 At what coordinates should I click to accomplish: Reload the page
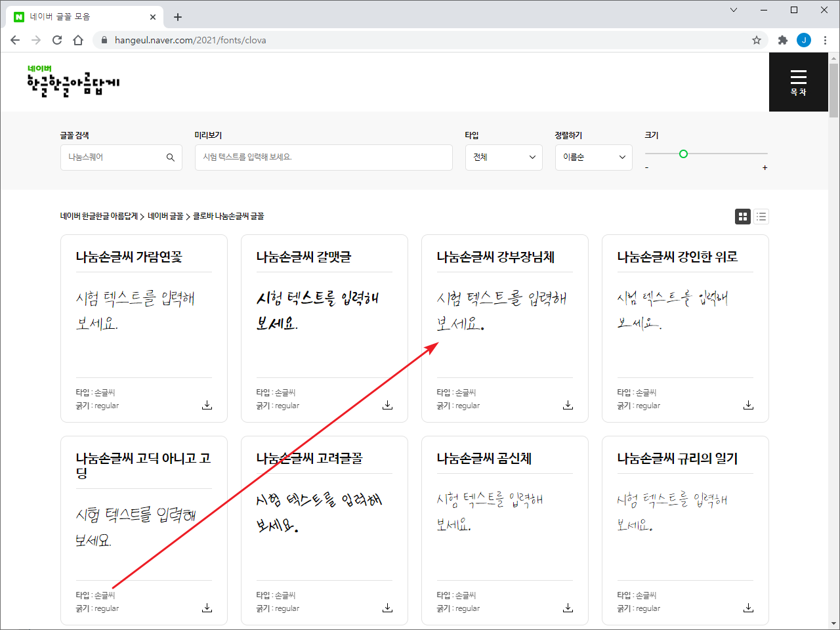[x=57, y=40]
